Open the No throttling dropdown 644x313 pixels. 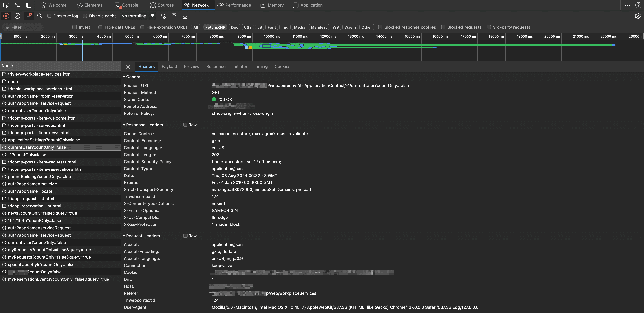pos(138,16)
